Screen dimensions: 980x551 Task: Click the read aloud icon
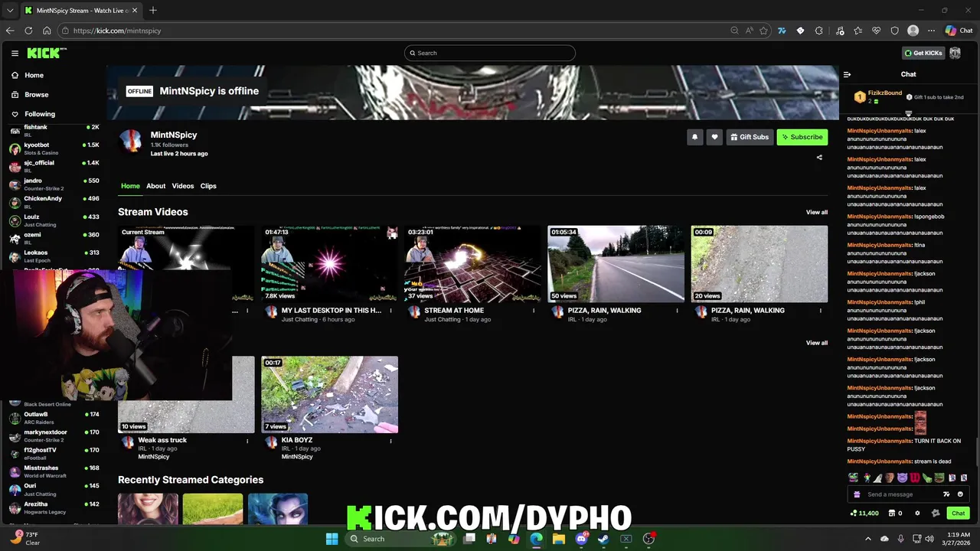pos(749,31)
